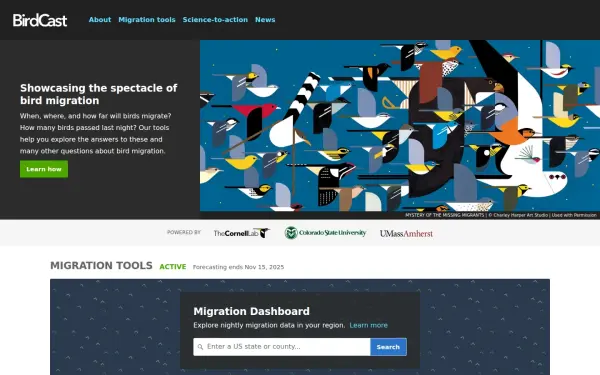Open the News menu item
This screenshot has height=375, width=600.
pos(265,20)
